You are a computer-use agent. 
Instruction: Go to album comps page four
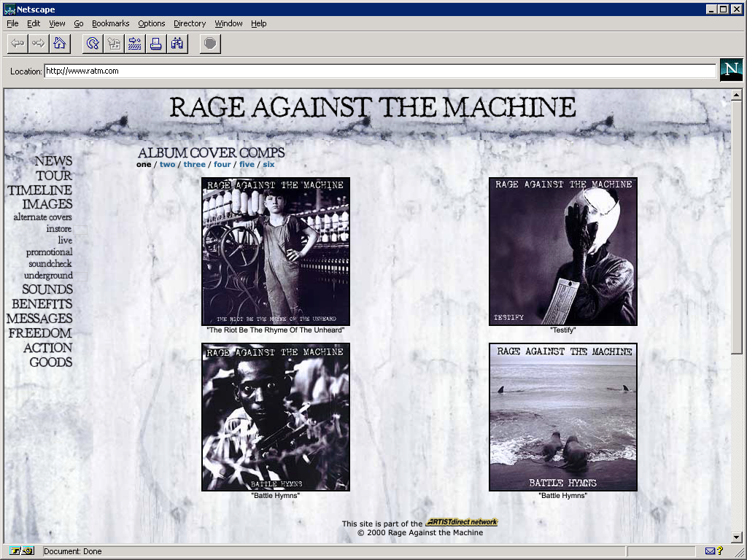[x=222, y=164]
